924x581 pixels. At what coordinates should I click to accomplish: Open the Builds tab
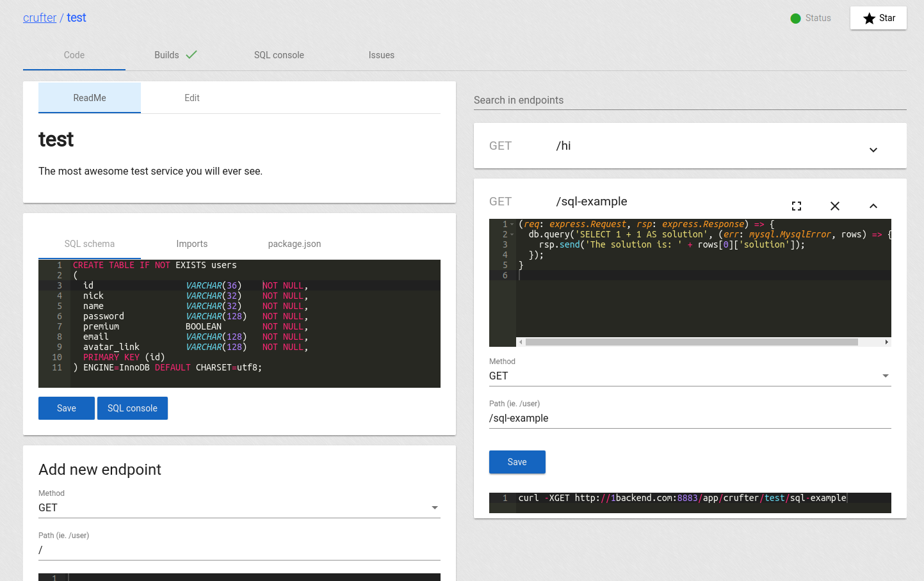point(176,55)
